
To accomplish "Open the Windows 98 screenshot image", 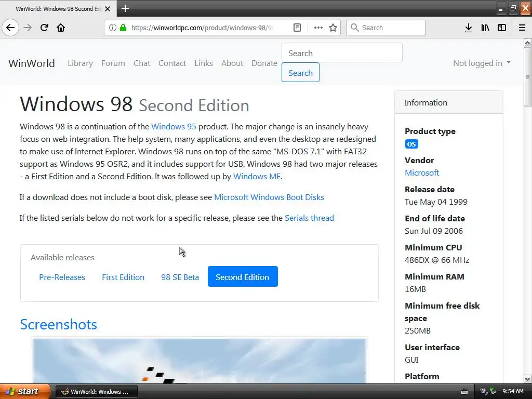I will (x=199, y=361).
